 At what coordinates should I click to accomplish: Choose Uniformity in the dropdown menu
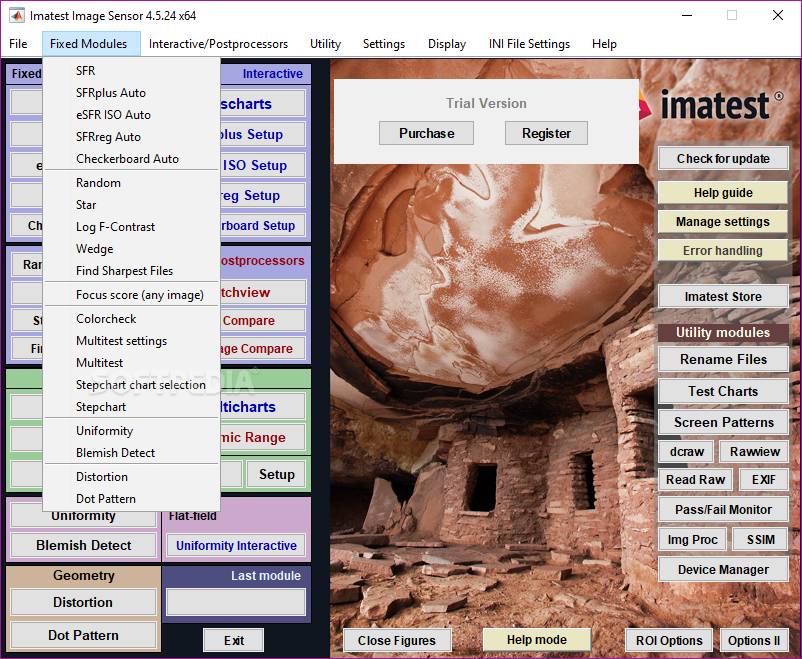click(132, 431)
